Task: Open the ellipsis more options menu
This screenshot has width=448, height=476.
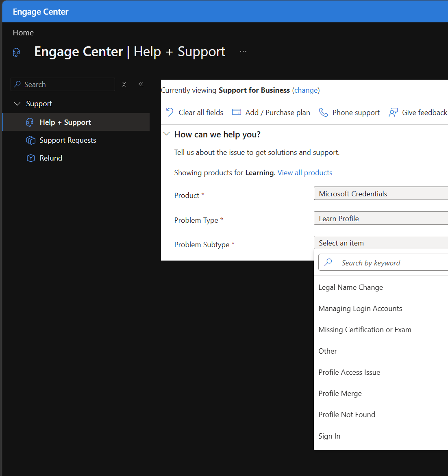Action: click(x=243, y=51)
